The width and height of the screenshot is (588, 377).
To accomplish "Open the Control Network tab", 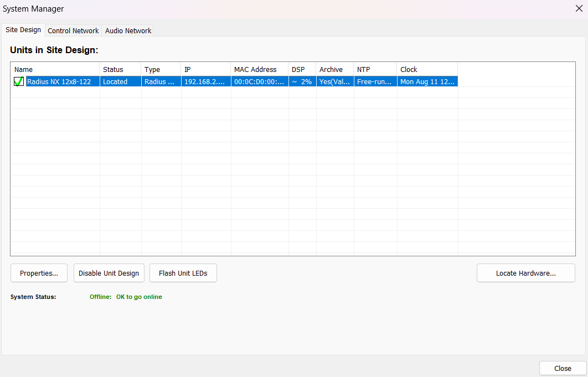I will 73,31.
